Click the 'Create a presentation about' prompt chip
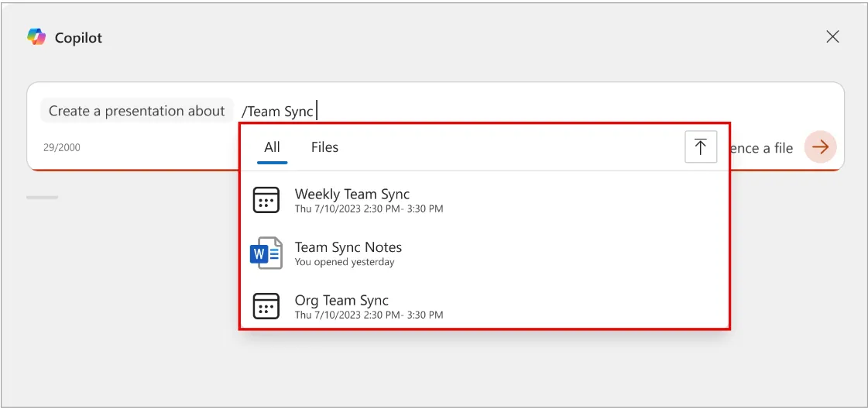 136,111
